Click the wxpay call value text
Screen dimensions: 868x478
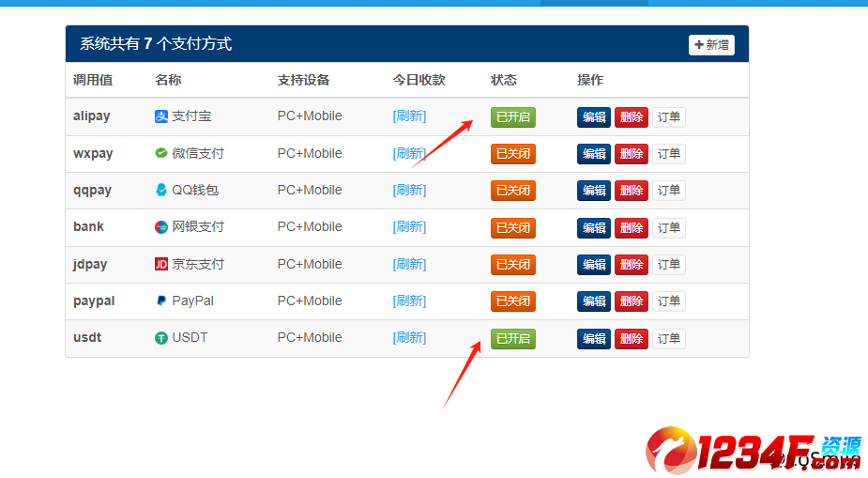(x=93, y=153)
